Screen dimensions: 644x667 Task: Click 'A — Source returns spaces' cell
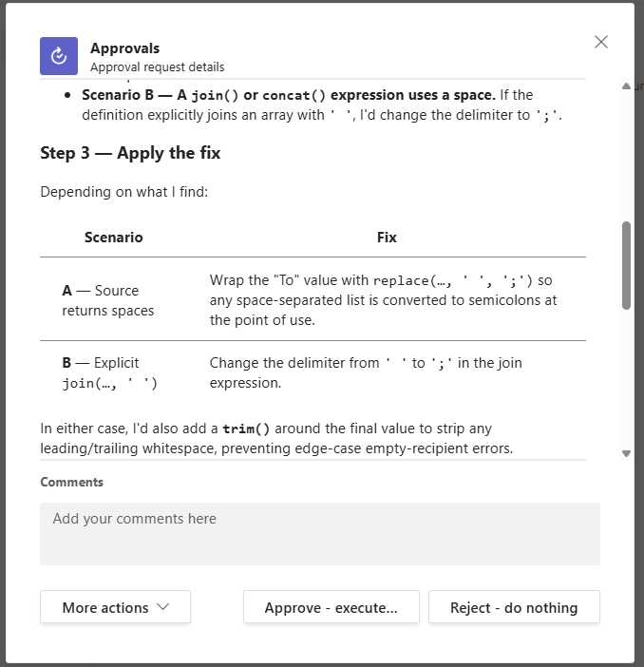108,300
